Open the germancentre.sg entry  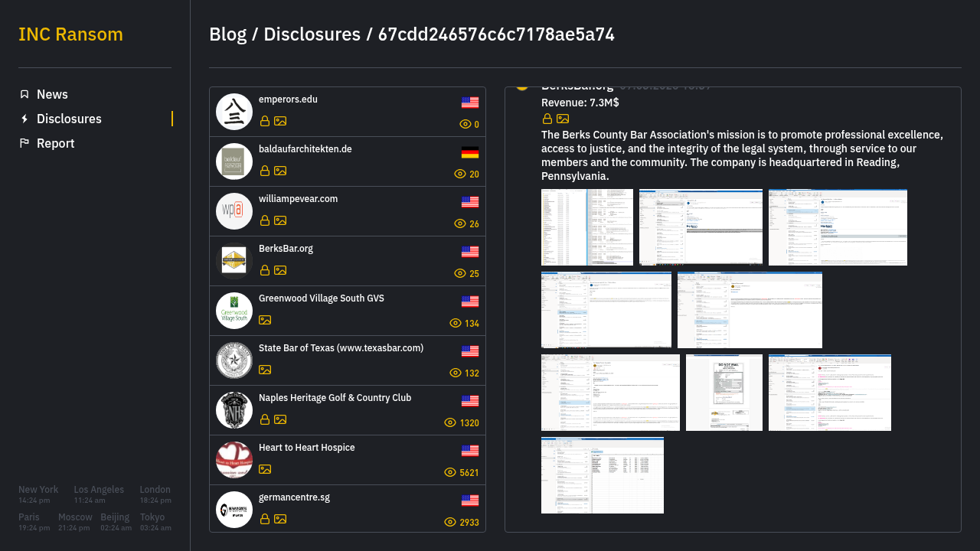coord(348,510)
